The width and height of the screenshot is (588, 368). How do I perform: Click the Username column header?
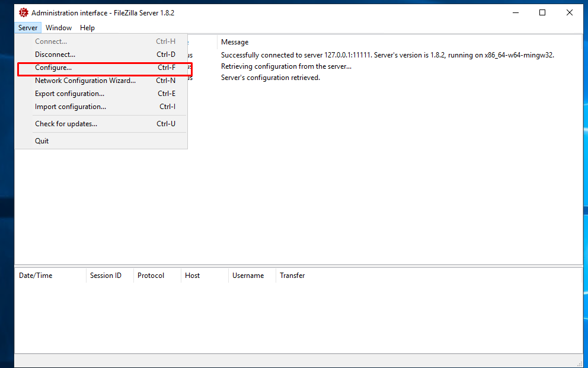point(252,276)
